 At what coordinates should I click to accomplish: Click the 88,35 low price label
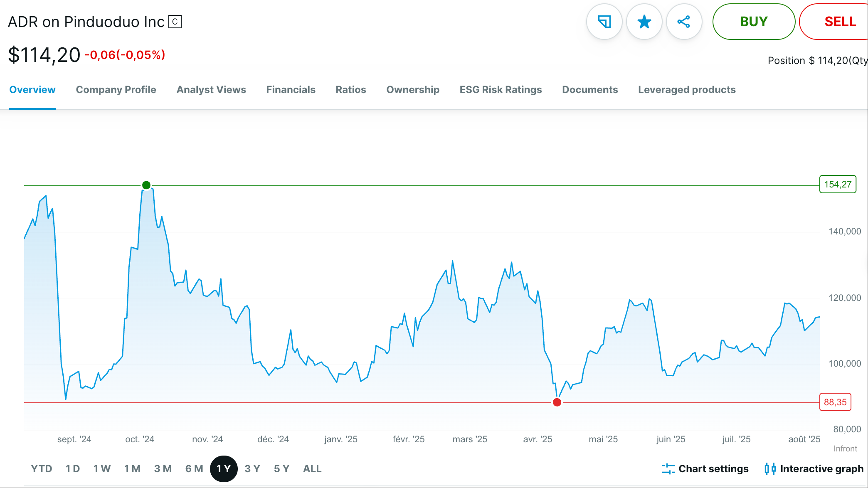pos(835,402)
